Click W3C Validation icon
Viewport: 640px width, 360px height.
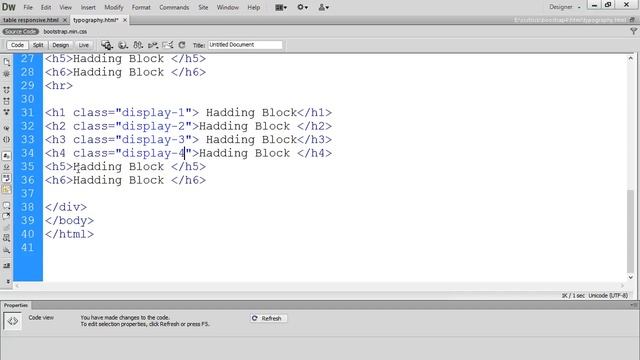click(x=153, y=45)
